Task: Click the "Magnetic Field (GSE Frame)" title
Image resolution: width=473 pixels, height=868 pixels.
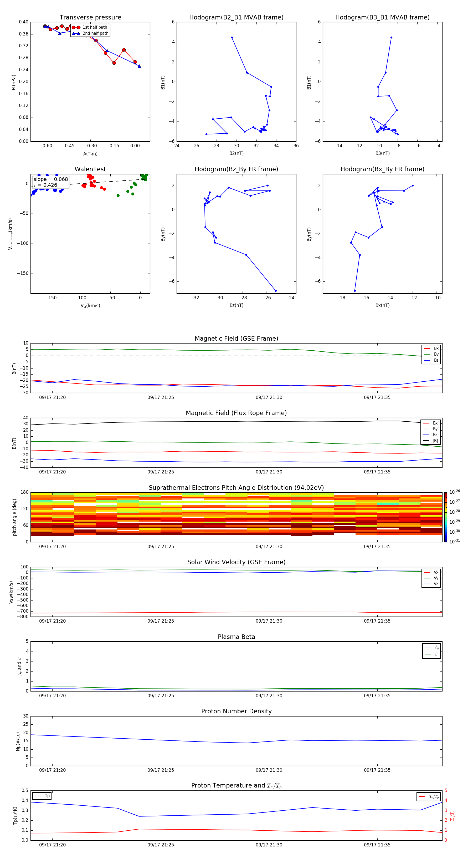Action: tap(236, 339)
